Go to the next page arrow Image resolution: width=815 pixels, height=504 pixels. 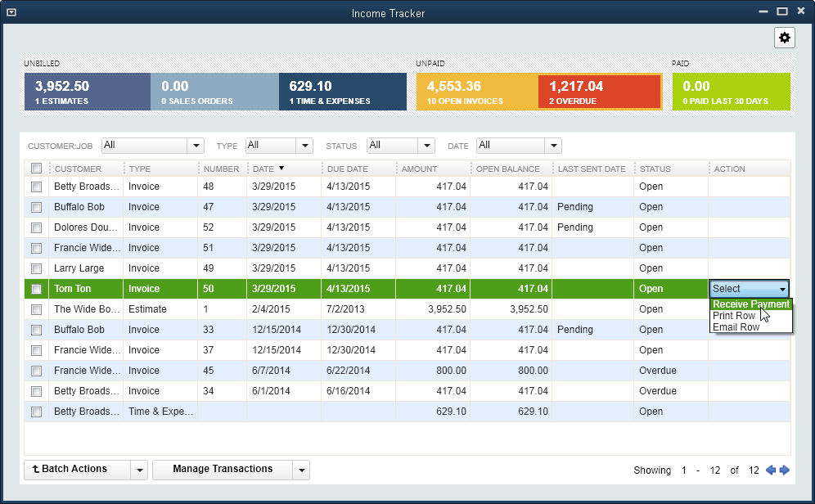tap(785, 470)
